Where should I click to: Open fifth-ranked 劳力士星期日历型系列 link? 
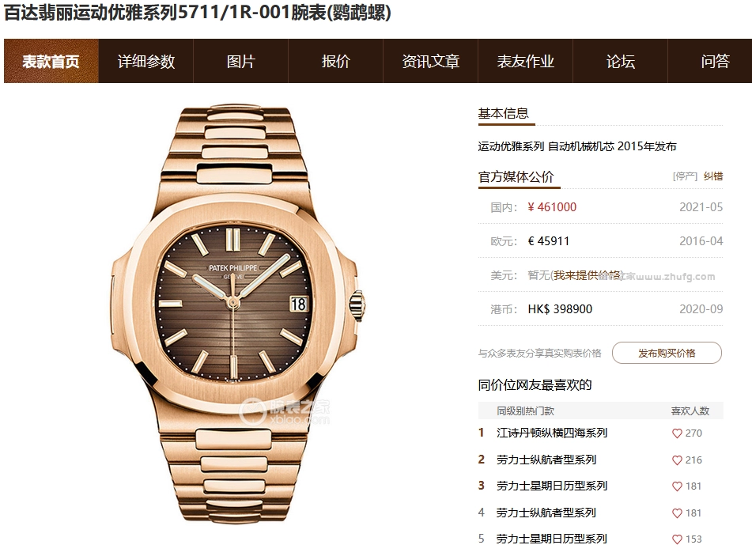click(552, 539)
